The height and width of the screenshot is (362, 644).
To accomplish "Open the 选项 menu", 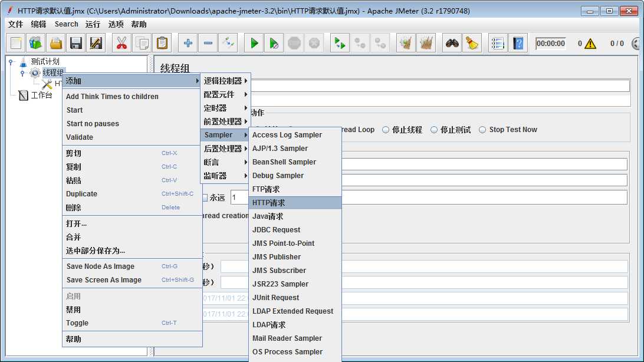I will [x=116, y=24].
